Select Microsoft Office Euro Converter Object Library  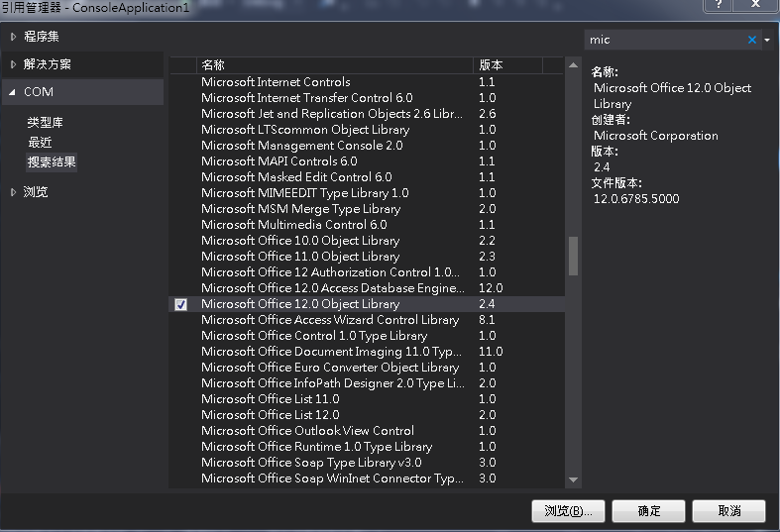367,368
